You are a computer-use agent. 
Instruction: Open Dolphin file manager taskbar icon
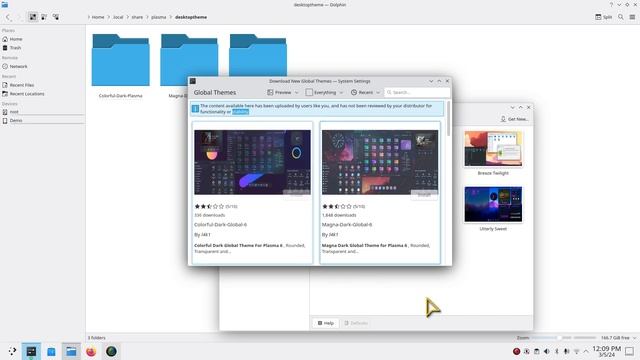pos(71,351)
